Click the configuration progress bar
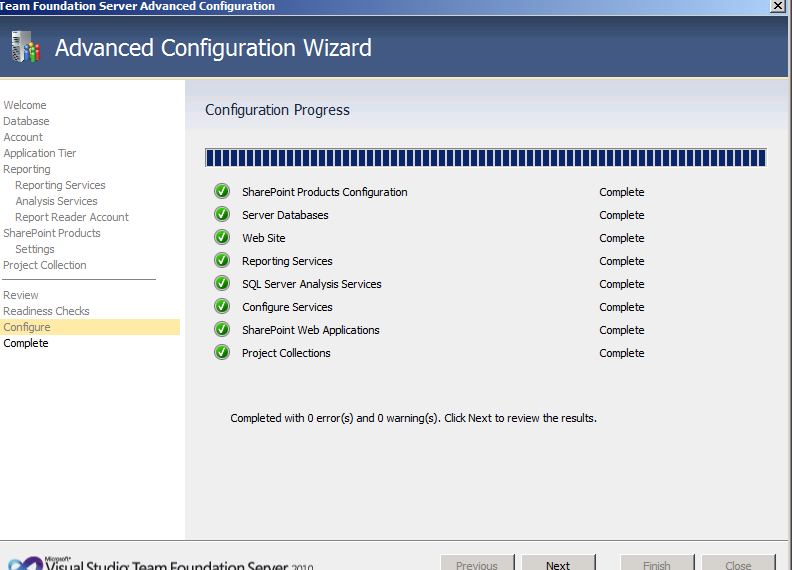Screen dimensions: 792x570 [485, 157]
